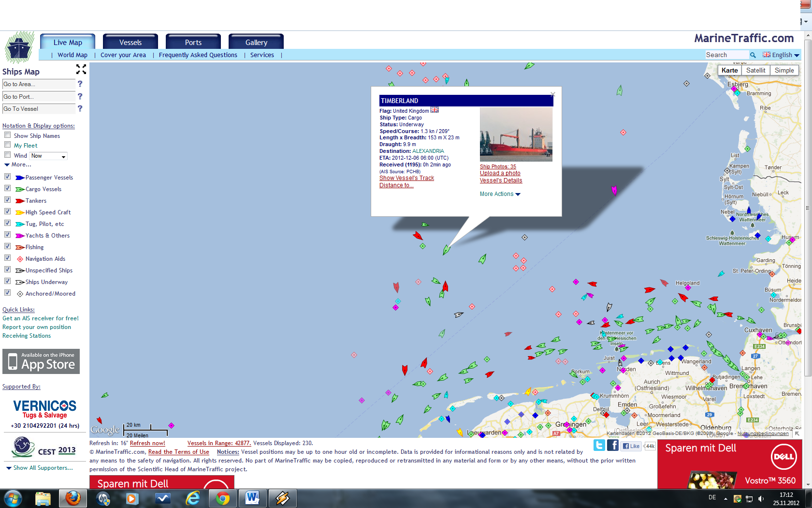Open the Facebook page icon
The width and height of the screenshot is (812, 508).
coord(613,445)
